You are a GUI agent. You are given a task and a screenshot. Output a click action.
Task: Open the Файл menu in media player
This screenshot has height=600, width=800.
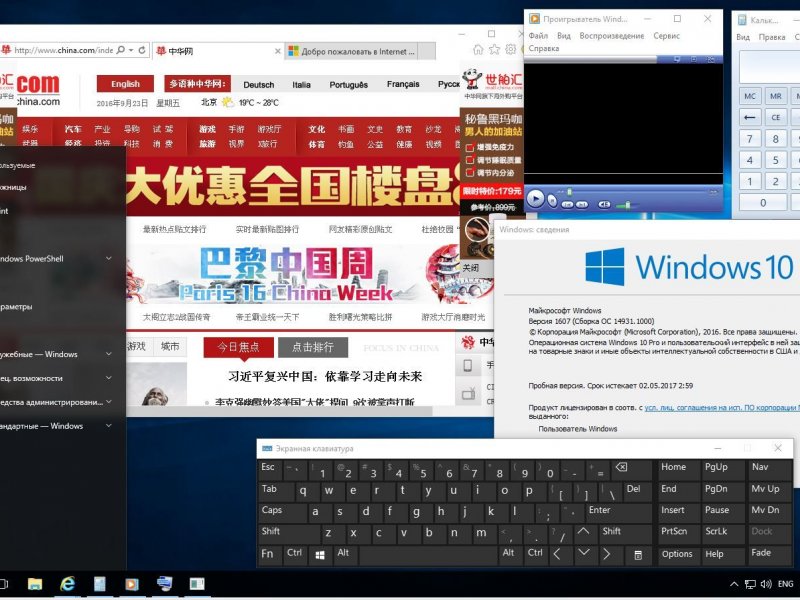538,36
